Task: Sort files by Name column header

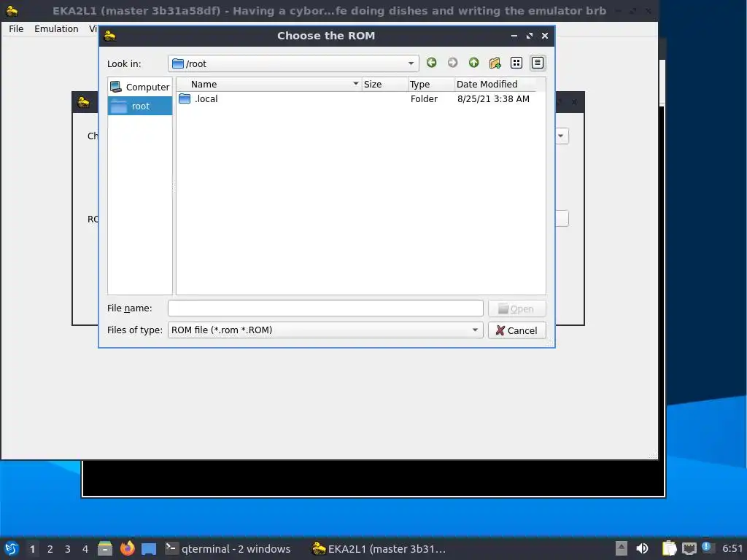Action: (x=269, y=85)
